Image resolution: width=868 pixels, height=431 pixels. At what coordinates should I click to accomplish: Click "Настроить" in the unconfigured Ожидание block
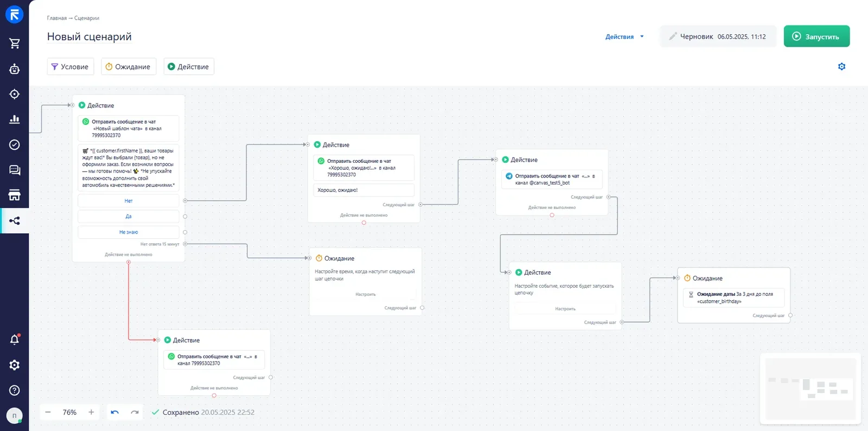(366, 294)
